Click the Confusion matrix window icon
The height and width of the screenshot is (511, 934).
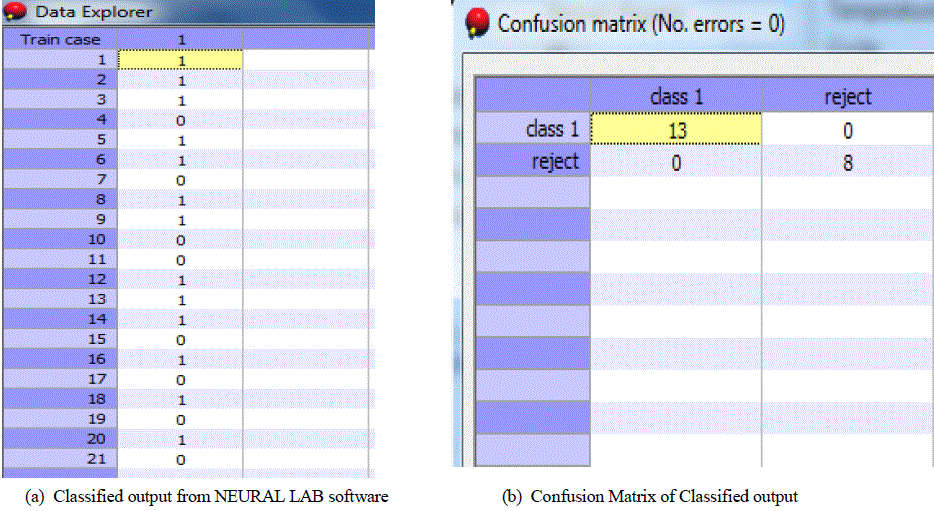[479, 23]
